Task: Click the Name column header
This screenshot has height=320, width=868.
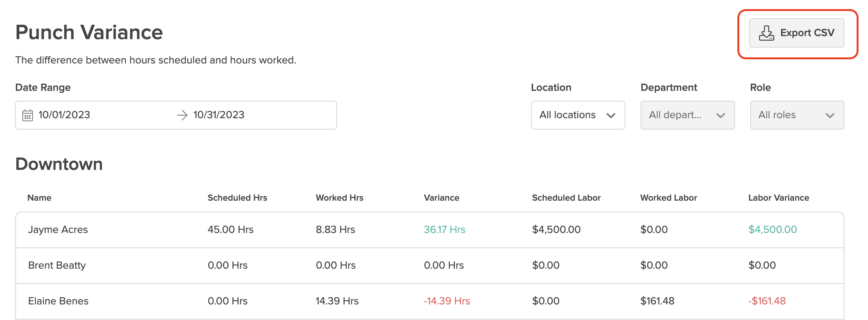Action: click(39, 198)
